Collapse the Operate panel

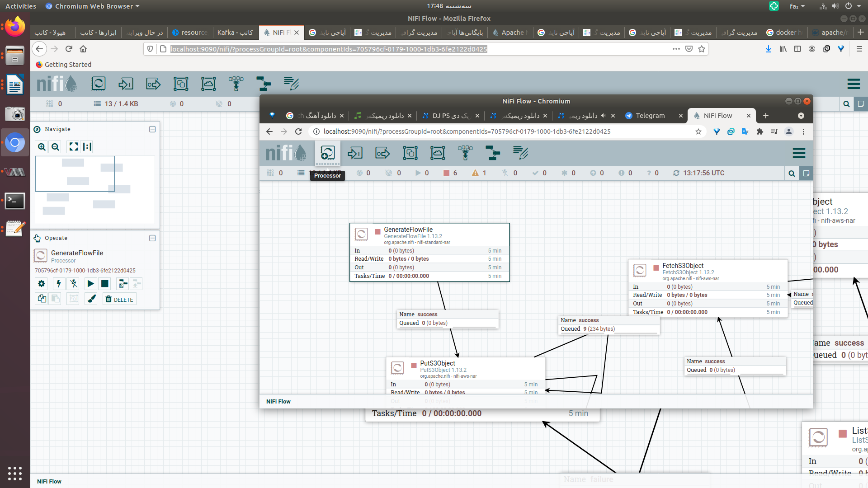152,238
